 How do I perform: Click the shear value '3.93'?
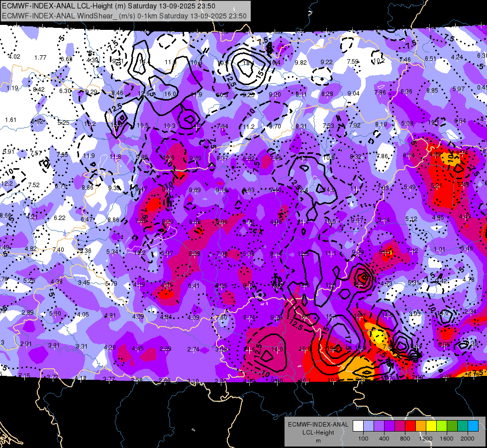[415, 314]
